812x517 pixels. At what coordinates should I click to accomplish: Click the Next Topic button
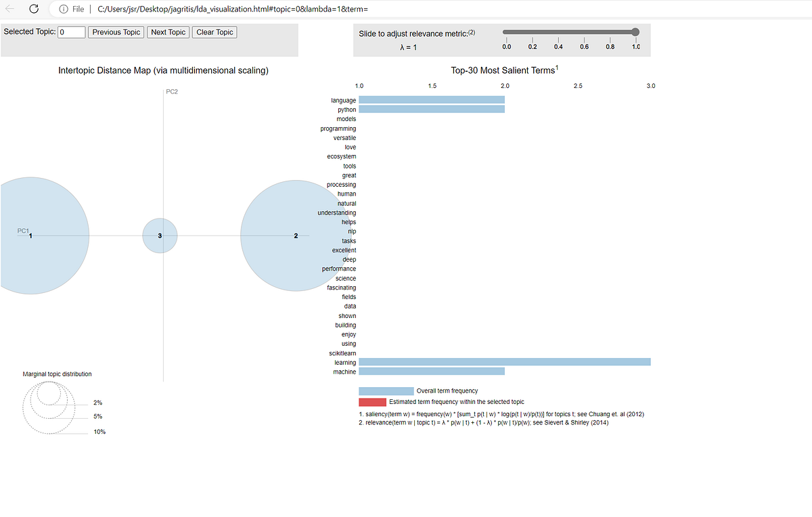click(168, 32)
